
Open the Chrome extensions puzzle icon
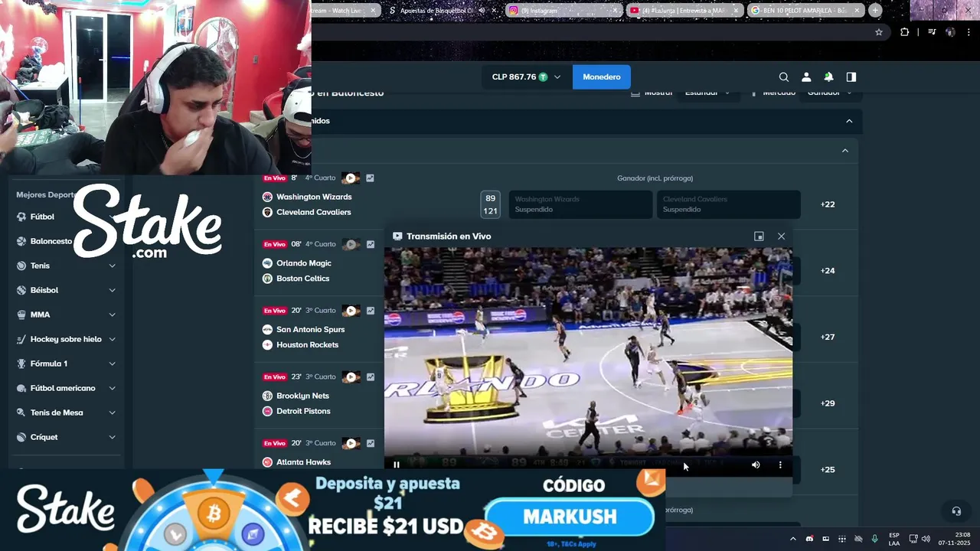click(905, 32)
